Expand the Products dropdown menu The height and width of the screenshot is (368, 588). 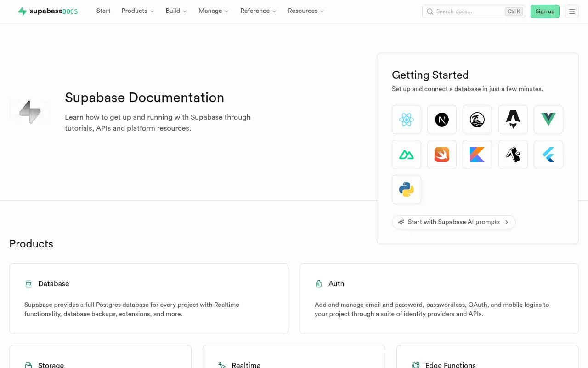(x=138, y=11)
